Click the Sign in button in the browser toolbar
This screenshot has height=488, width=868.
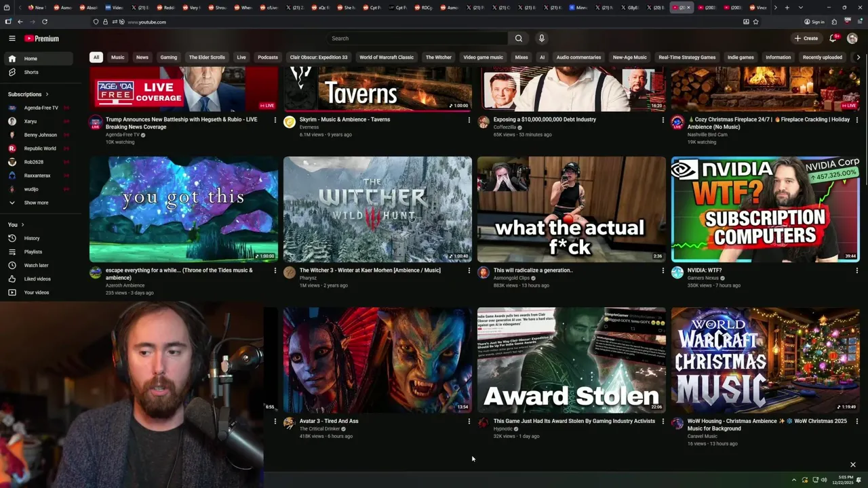813,22
